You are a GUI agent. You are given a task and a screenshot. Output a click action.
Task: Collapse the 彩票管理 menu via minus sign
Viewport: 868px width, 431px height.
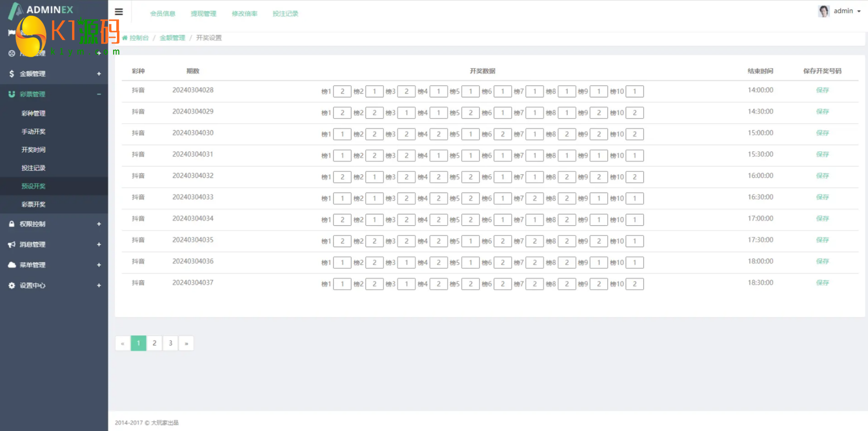(99, 94)
